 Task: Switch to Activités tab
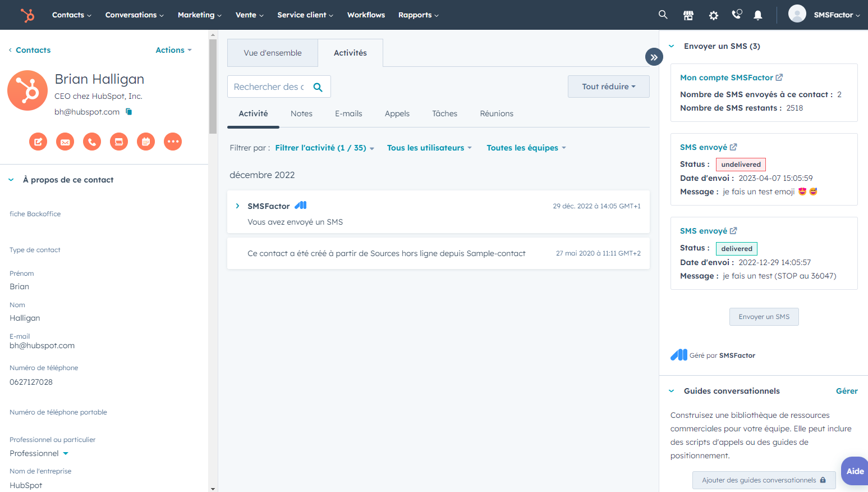(x=350, y=53)
